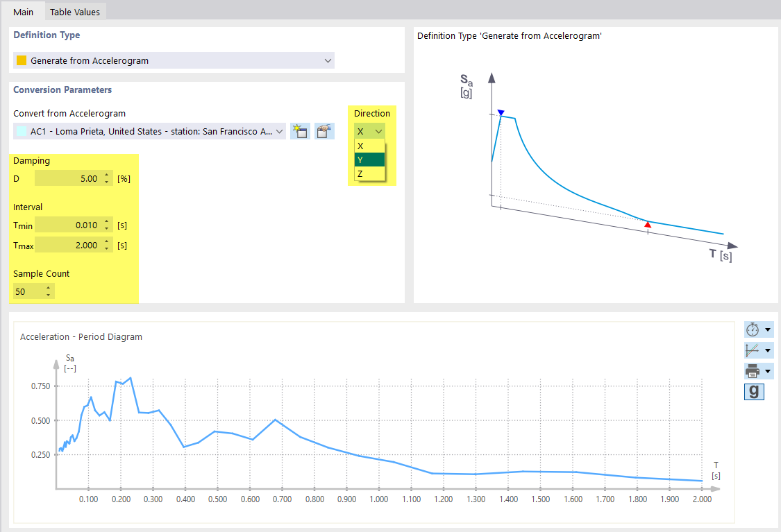Open the stopwatch icon's dropdown arrow
This screenshot has width=781, height=532.
tap(767, 329)
